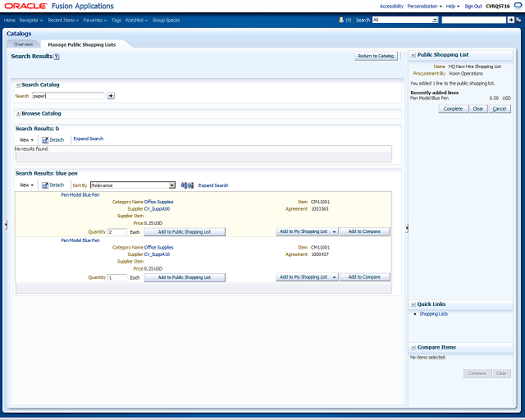This screenshot has width=525, height=420.
Task: Open second Pen Model Blue Pen link
Action: click(x=80, y=240)
